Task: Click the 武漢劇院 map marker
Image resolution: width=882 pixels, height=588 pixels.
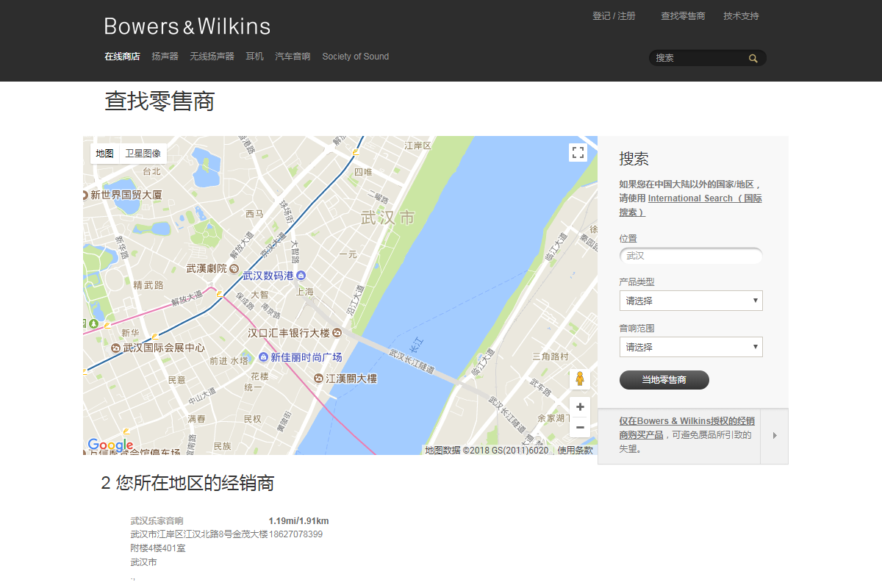Action: pos(234,268)
